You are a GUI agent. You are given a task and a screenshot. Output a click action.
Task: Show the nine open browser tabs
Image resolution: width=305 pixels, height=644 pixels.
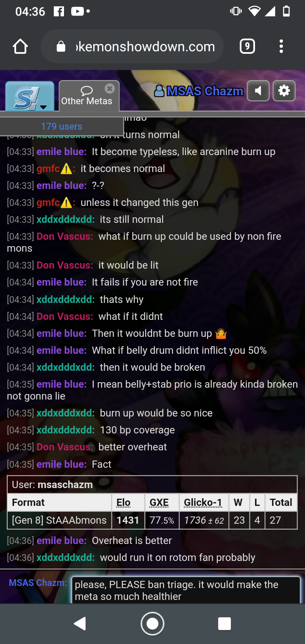pos(247,46)
